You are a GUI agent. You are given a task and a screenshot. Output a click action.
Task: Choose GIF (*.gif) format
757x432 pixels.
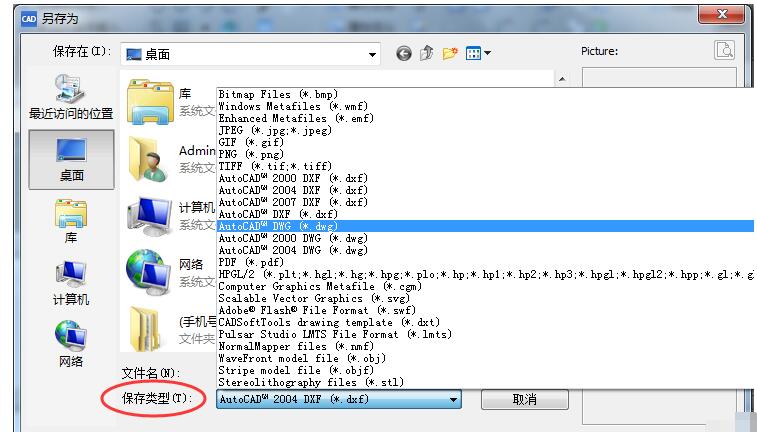click(x=485, y=142)
